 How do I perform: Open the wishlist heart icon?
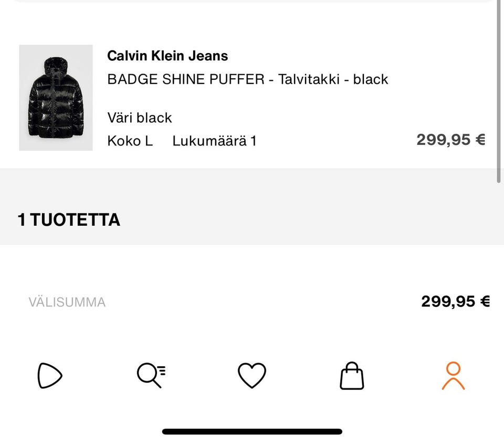(x=252, y=376)
